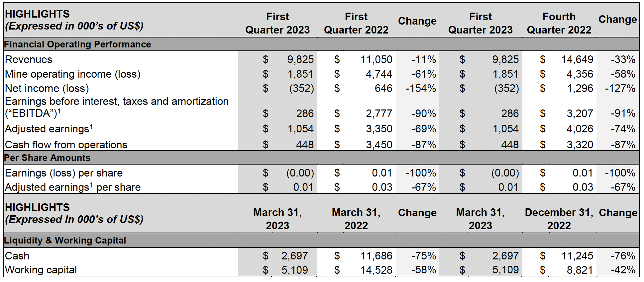
Task: Select the 14,528 working capital value
Action: (376, 270)
